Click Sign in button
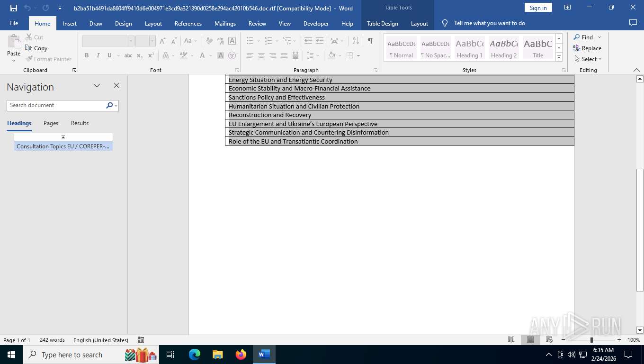The image size is (644, 364). pos(538,8)
